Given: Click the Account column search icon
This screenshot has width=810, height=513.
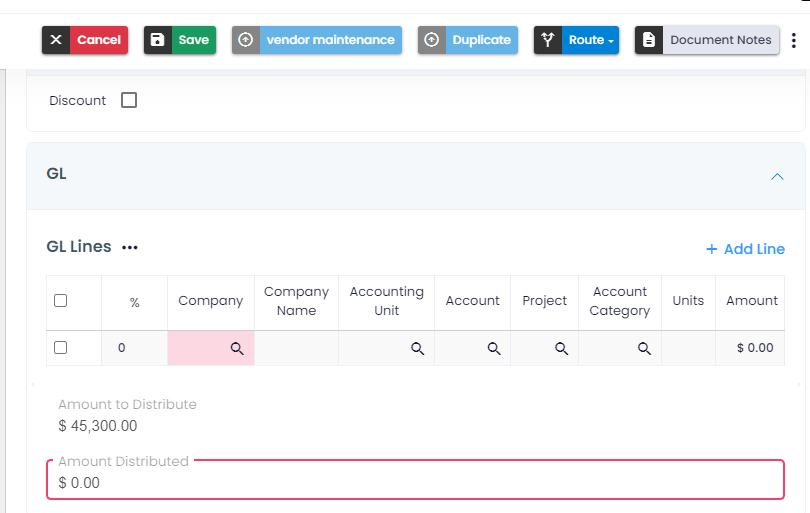Looking at the screenshot, I should 494,348.
